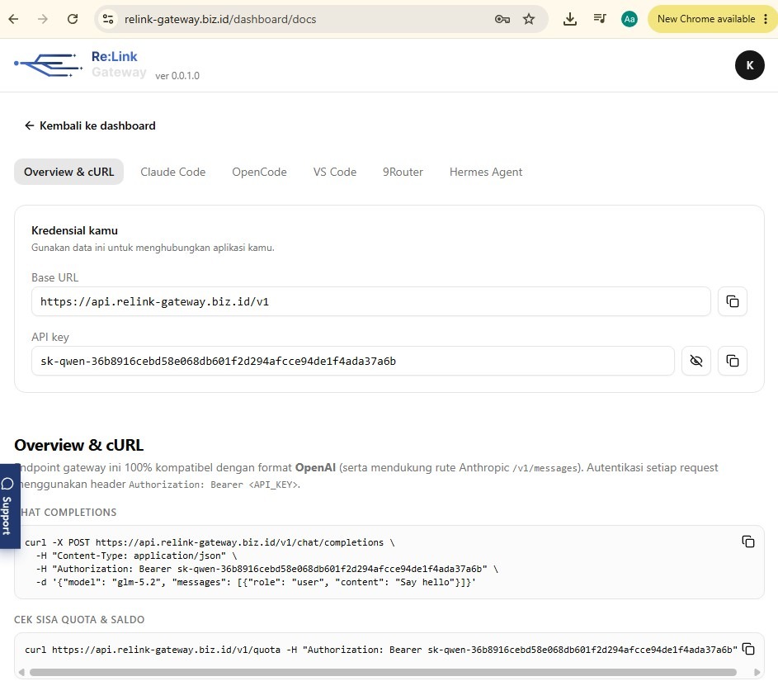Copy the API key value
The image size is (778, 700).
[x=733, y=361]
